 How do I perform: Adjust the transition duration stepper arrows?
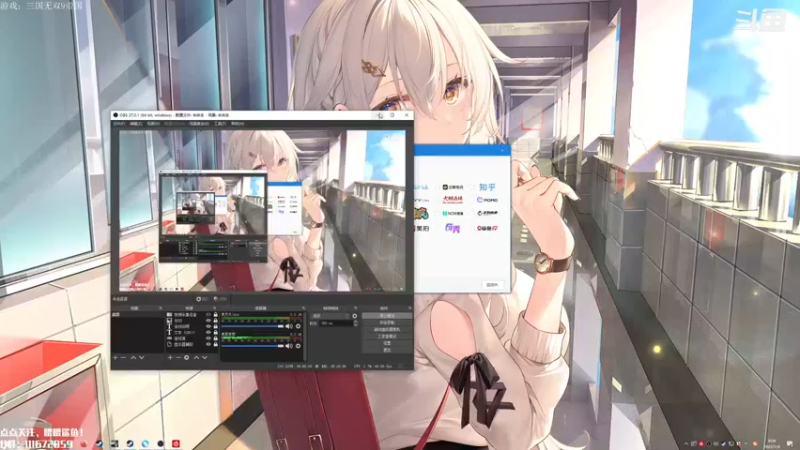pyautogui.click(x=356, y=323)
